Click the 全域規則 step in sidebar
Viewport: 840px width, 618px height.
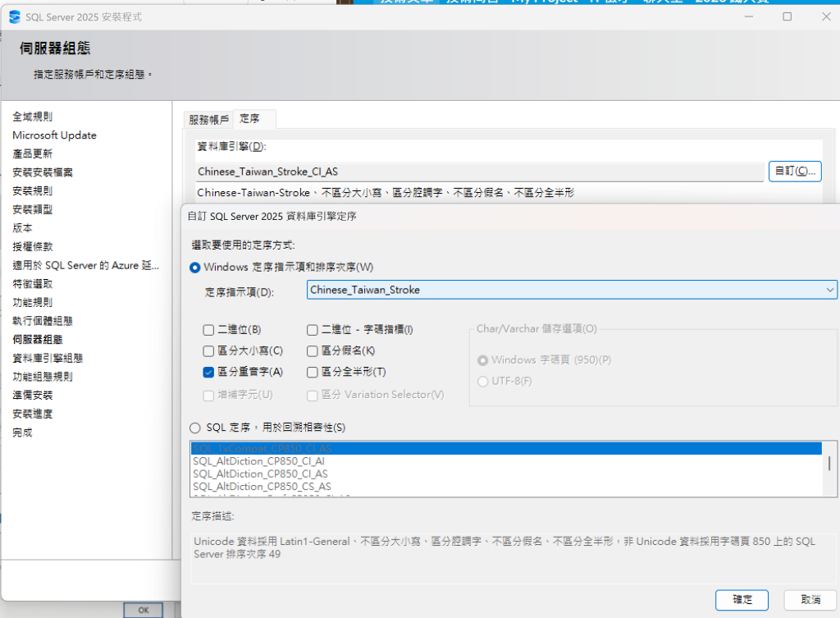(33, 117)
